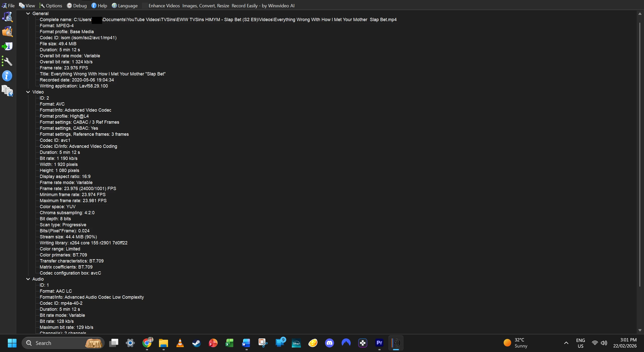Click the scrollbar down arrow
The image size is (644, 352).
coord(640,330)
